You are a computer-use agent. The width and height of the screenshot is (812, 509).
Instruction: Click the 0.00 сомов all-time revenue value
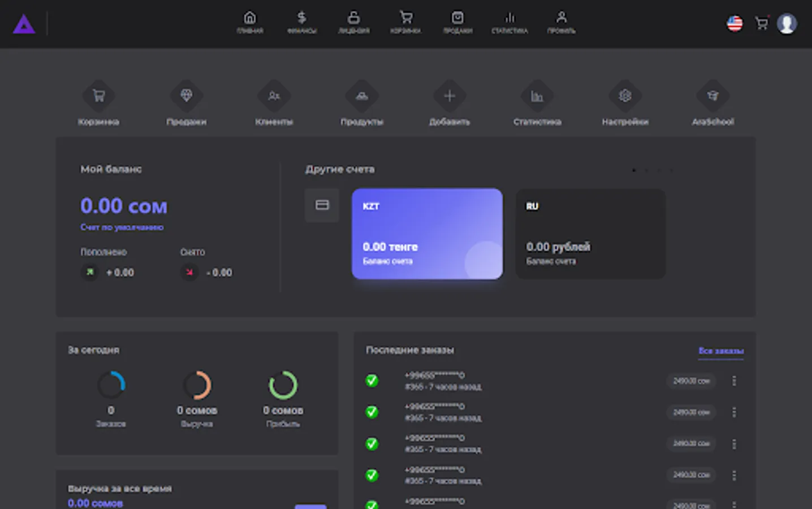[95, 503]
